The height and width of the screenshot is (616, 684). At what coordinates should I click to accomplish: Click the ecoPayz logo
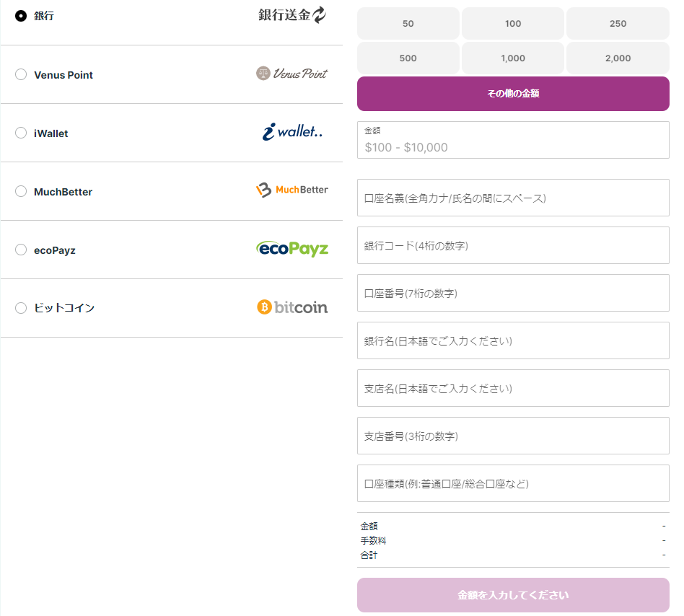click(x=291, y=249)
